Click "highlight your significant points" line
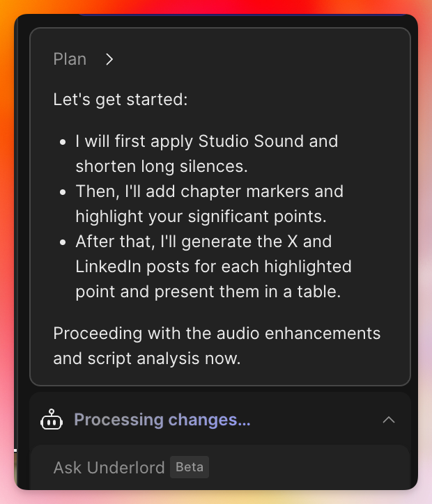Image resolution: width=432 pixels, height=504 pixels. [x=201, y=216]
